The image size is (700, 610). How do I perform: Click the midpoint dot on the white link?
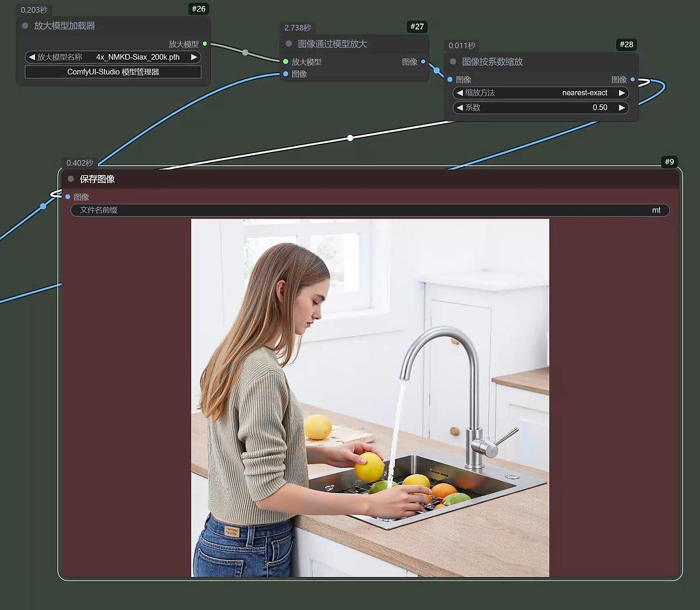point(350,138)
